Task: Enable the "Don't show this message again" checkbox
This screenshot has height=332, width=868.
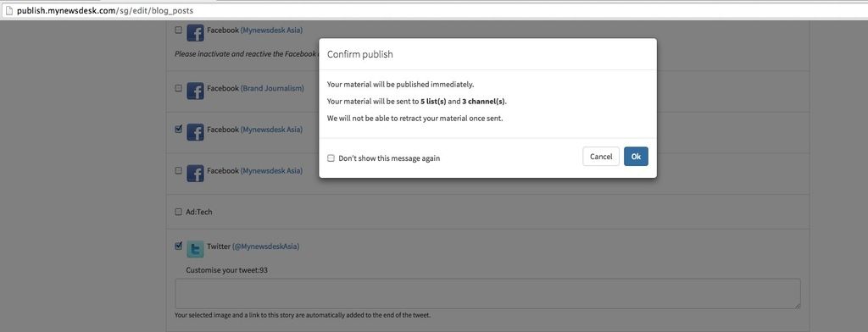Action: (x=331, y=158)
